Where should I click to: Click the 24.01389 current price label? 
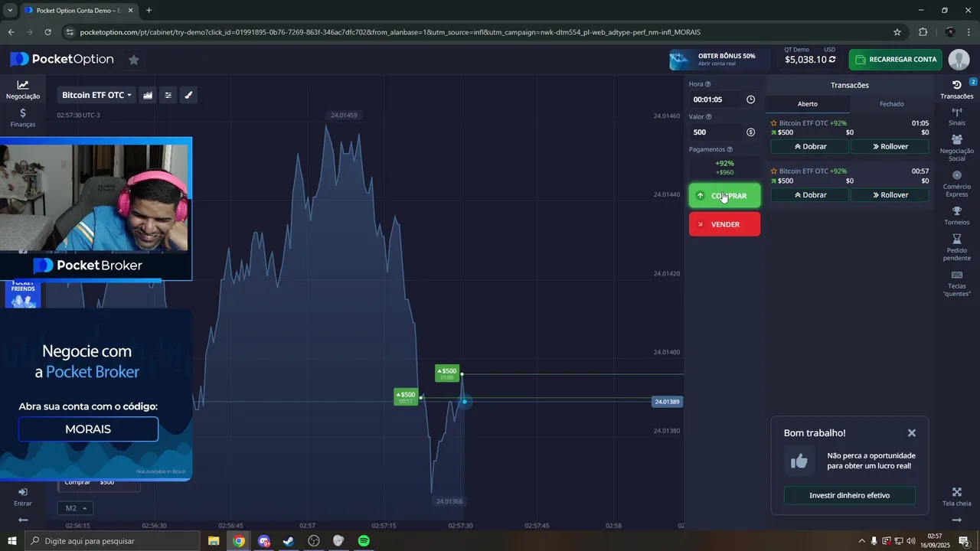pyautogui.click(x=667, y=402)
